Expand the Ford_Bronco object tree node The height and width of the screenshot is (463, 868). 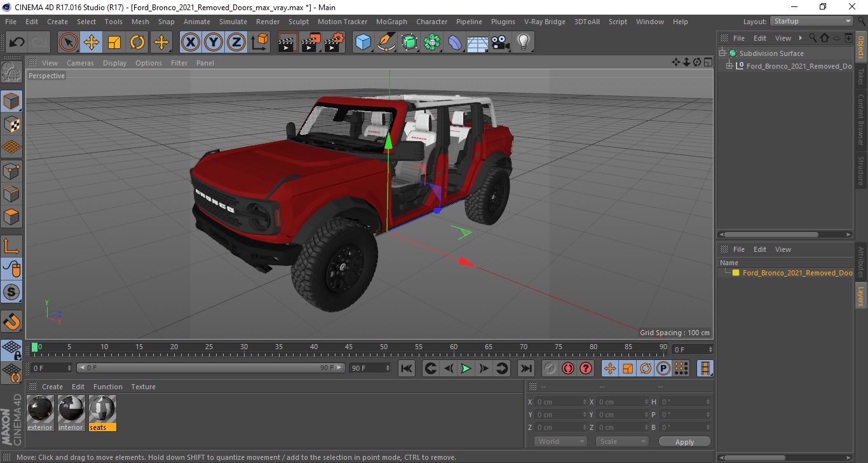[x=729, y=66]
